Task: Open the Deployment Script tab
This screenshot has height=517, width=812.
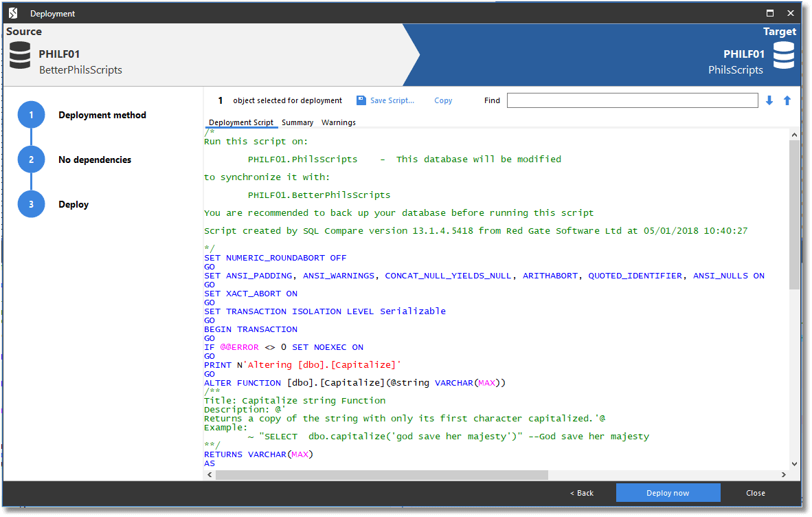Action: (241, 123)
